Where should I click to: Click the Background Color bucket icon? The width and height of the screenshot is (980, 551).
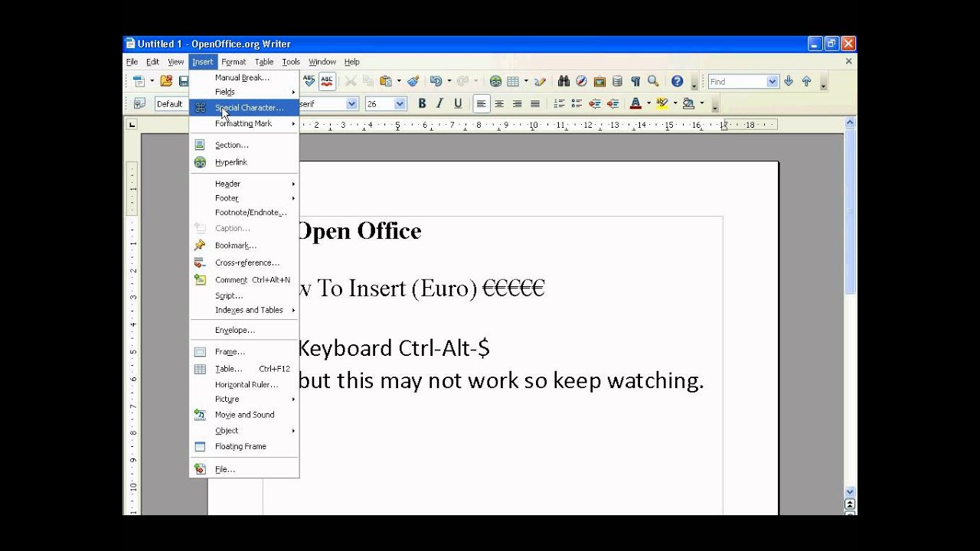pos(689,103)
